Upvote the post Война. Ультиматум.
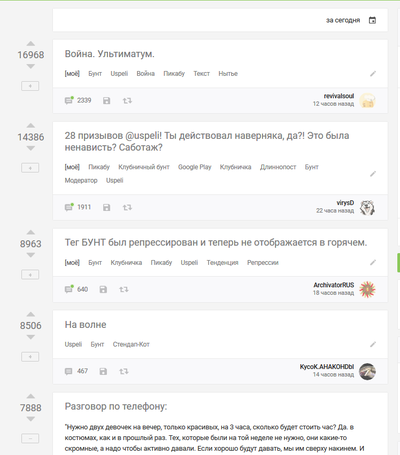Viewport: 400px width, 455px height. [x=31, y=43]
